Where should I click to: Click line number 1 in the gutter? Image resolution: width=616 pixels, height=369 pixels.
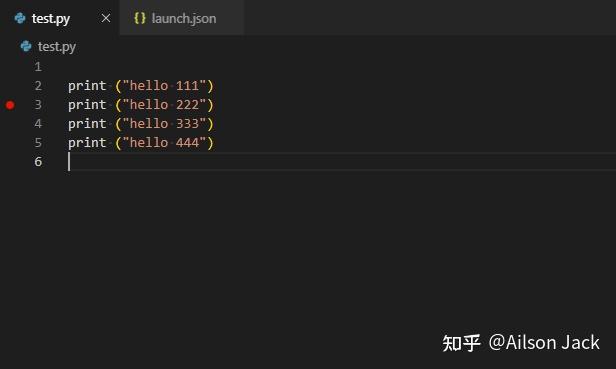click(x=38, y=67)
